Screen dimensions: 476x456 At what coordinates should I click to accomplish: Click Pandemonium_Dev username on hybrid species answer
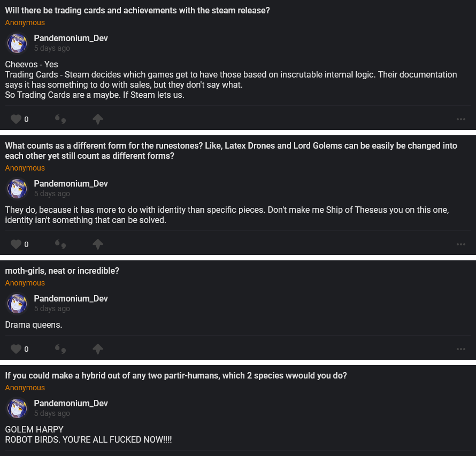[71, 403]
